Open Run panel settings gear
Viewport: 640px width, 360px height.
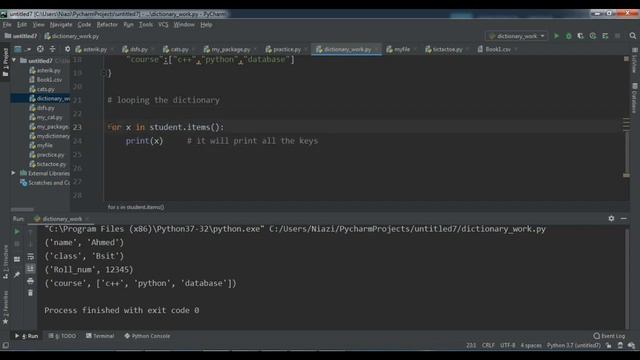tap(611, 218)
